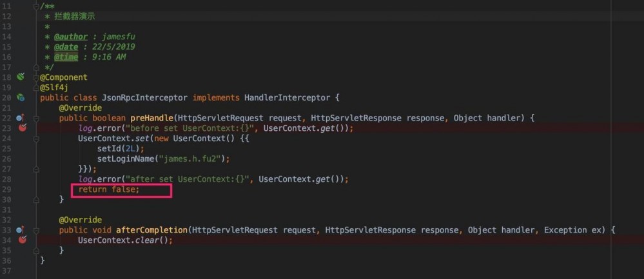Click the 'boolean' return type of preHandle
This screenshot has height=279, width=644.
tap(109, 118)
